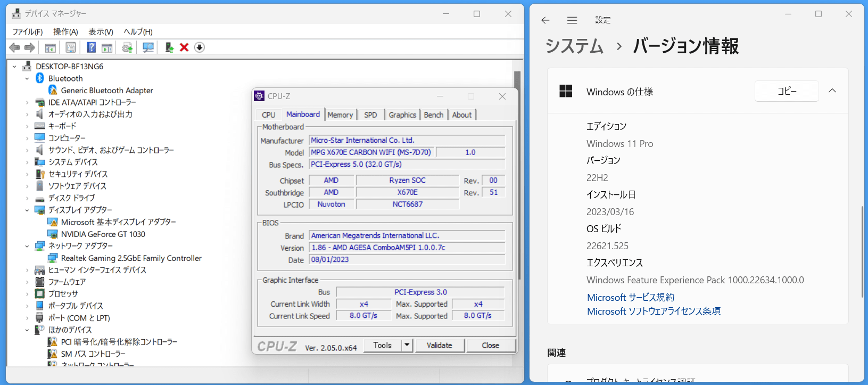Click the SM バス コントローラー warning icon
The width and height of the screenshot is (868, 385).
tap(52, 354)
